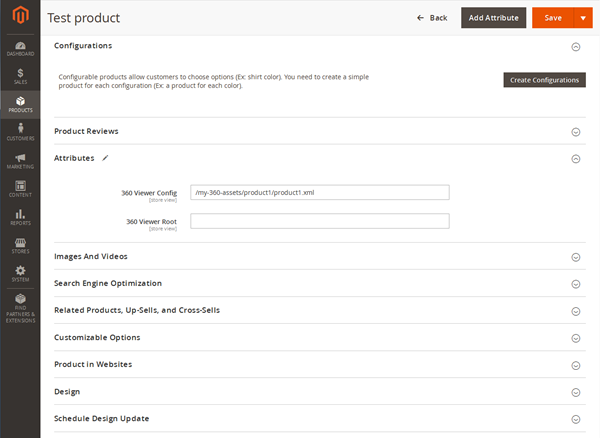
Task: Open the Marketing megaphone icon
Action: click(20, 160)
